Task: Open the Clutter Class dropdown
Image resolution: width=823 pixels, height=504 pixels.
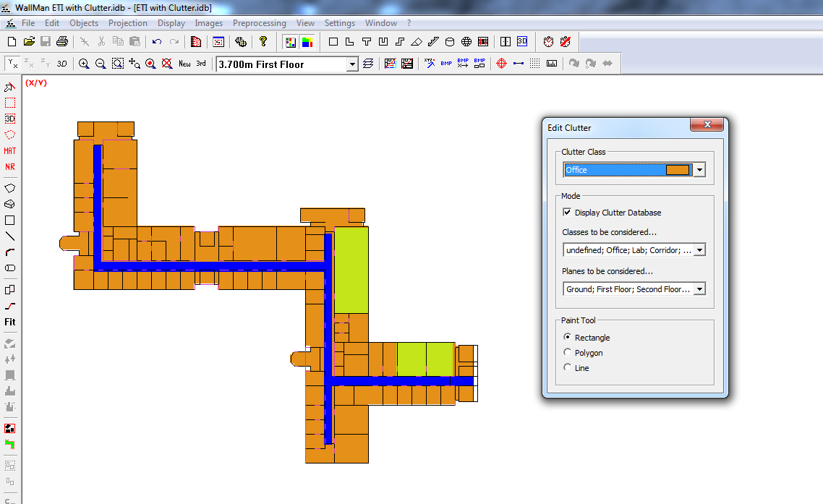Action: coord(699,170)
